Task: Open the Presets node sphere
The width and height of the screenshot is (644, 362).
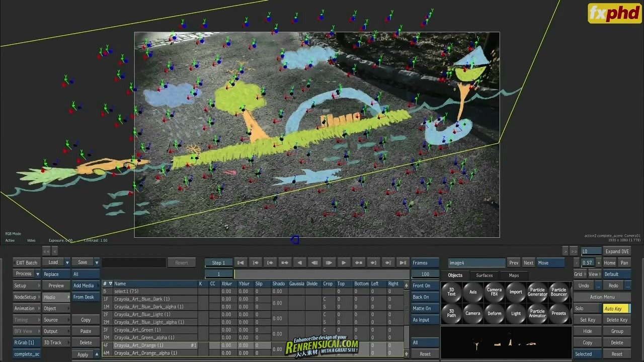Action: click(x=558, y=313)
